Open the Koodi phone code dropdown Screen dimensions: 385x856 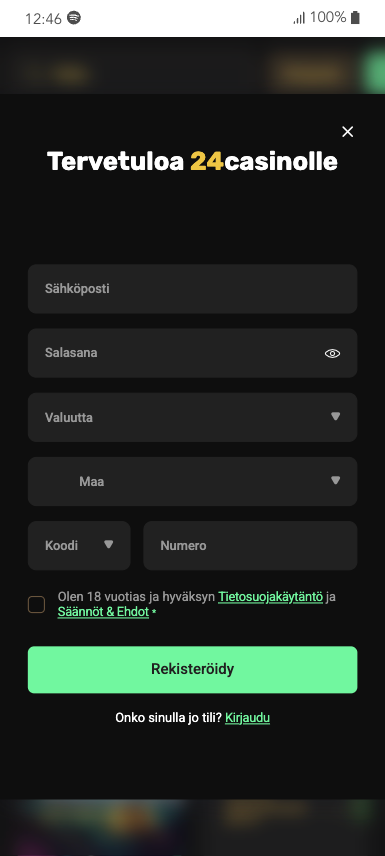pyautogui.click(x=79, y=545)
